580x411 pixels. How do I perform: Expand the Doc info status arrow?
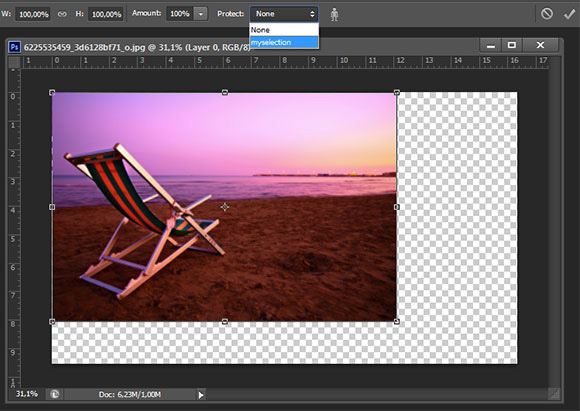(x=201, y=395)
